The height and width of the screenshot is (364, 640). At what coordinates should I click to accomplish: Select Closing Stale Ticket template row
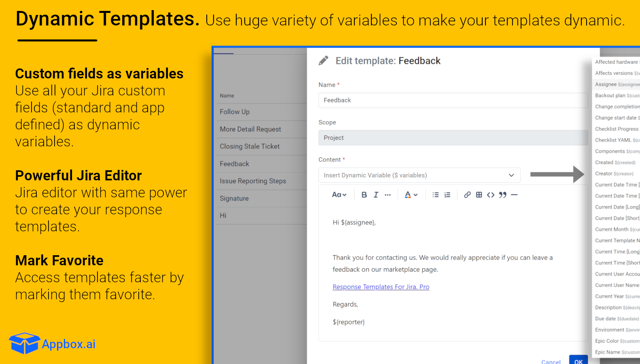(250, 146)
